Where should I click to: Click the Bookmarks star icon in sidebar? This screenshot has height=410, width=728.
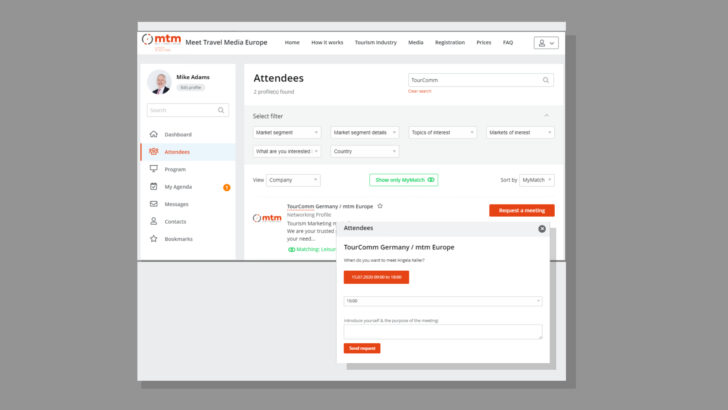pyautogui.click(x=153, y=239)
